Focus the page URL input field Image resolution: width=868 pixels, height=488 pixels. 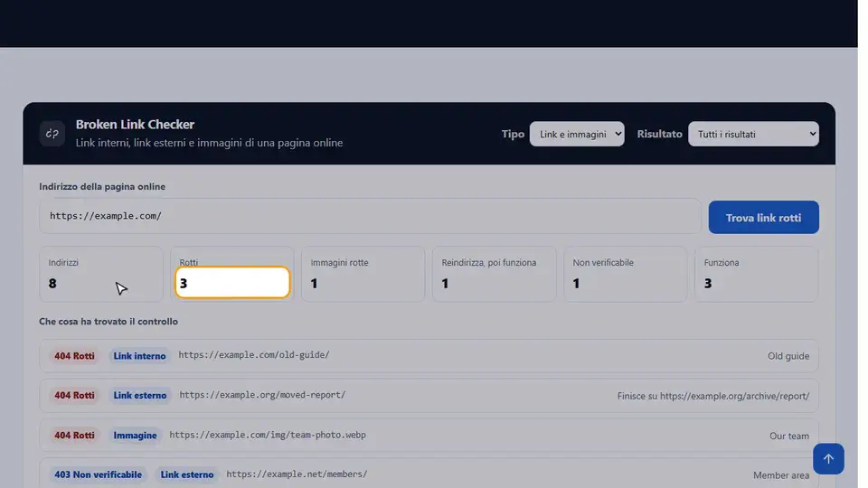pyautogui.click(x=370, y=216)
